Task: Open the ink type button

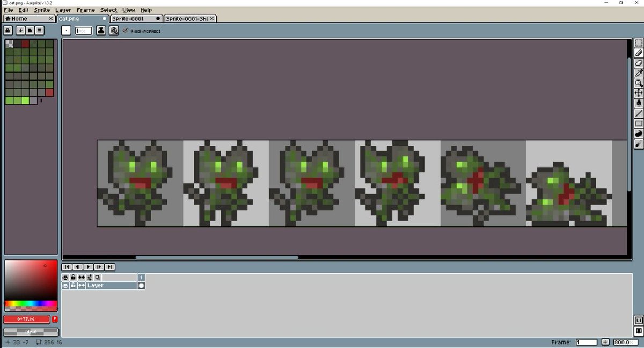Action: (x=101, y=31)
